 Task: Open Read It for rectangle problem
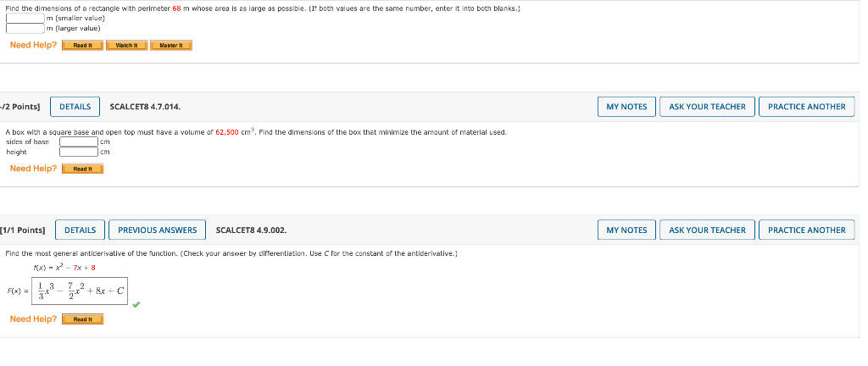click(82, 46)
